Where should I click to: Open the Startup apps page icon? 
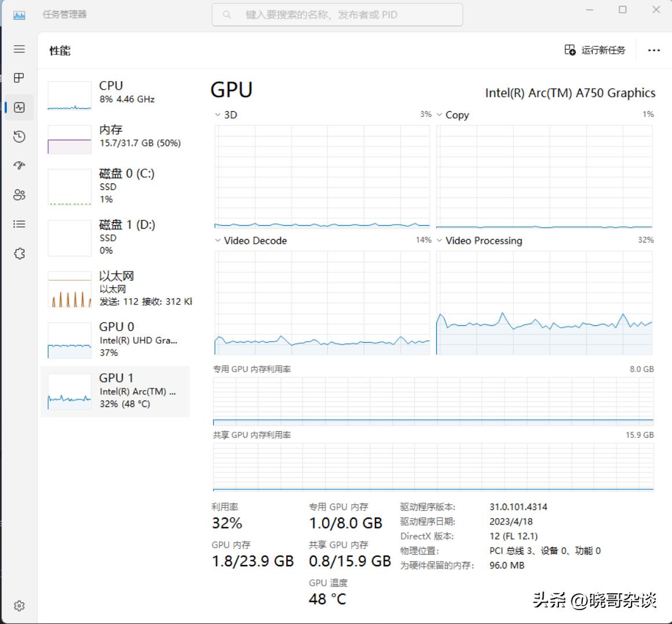19,166
